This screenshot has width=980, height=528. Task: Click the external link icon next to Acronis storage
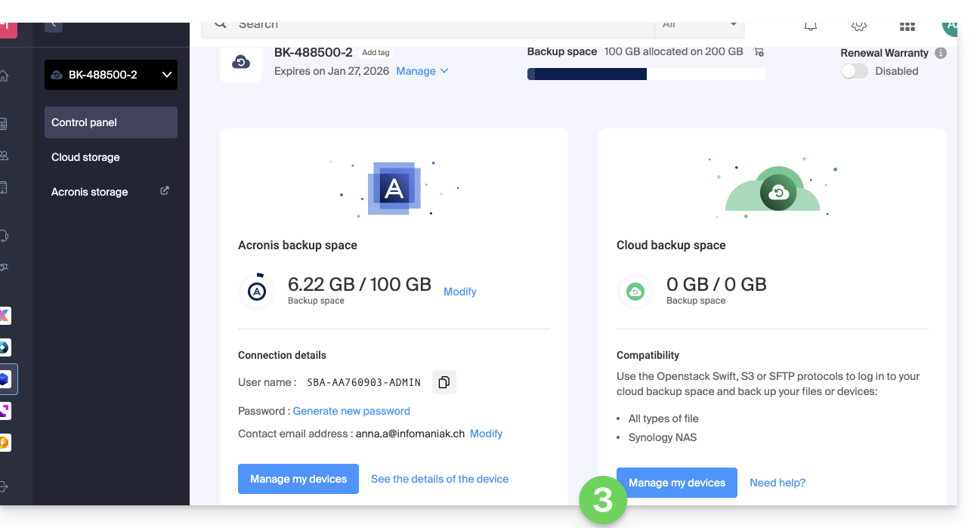pyautogui.click(x=165, y=191)
